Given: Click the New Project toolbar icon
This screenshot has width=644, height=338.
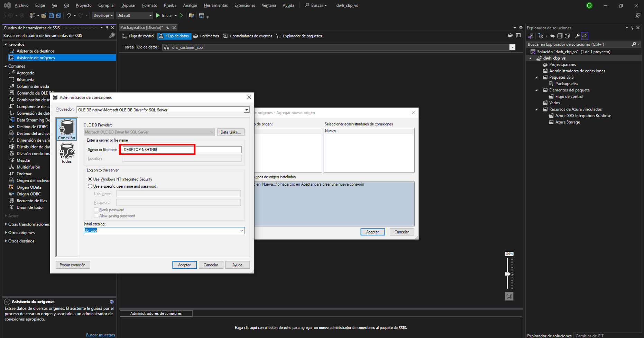Looking at the screenshot, I should point(33,16).
